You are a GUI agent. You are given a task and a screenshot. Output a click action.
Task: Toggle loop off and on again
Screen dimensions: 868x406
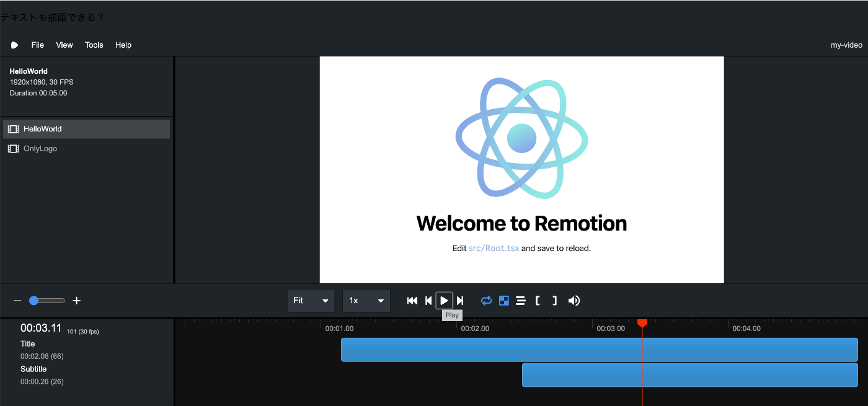tap(486, 301)
